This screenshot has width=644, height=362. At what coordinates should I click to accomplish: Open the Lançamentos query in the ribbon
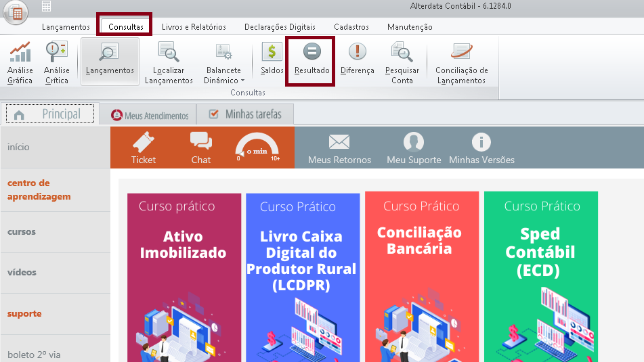pyautogui.click(x=110, y=62)
